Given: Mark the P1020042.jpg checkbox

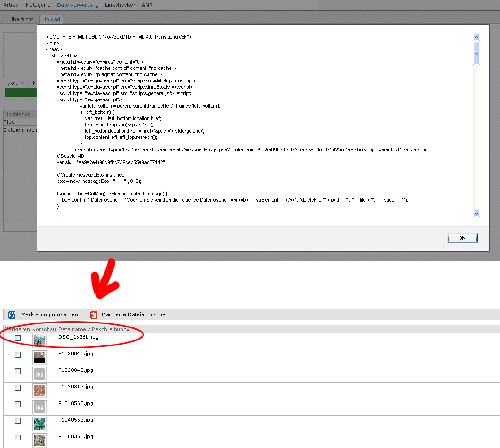Looking at the screenshot, I should coord(17,354).
